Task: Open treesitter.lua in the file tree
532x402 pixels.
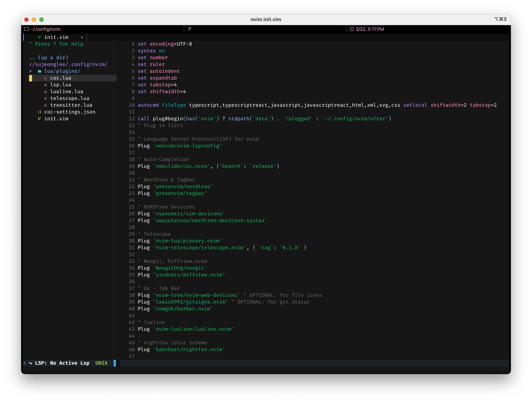Action: (71, 105)
